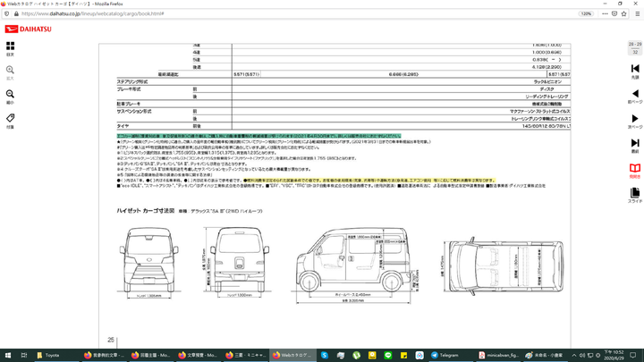This screenshot has width=644, height=362.
Task: Open the Toyota folder taskbar item
Action: [56, 356]
